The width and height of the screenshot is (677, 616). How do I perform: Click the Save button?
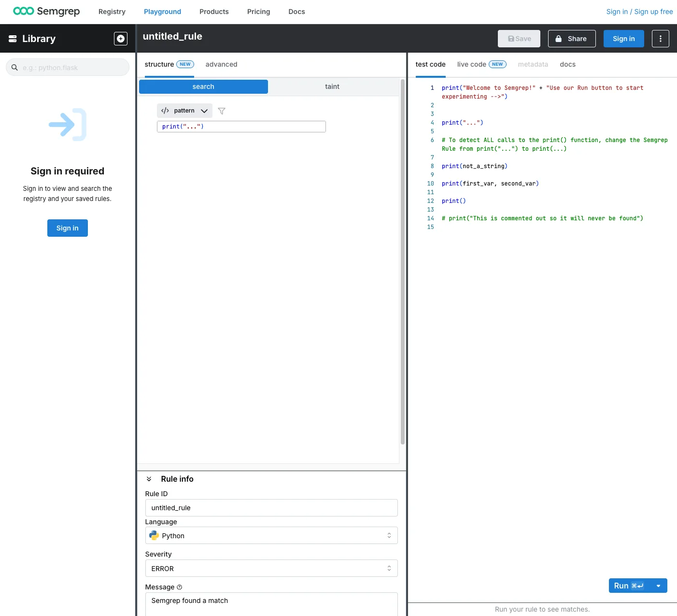coord(519,39)
